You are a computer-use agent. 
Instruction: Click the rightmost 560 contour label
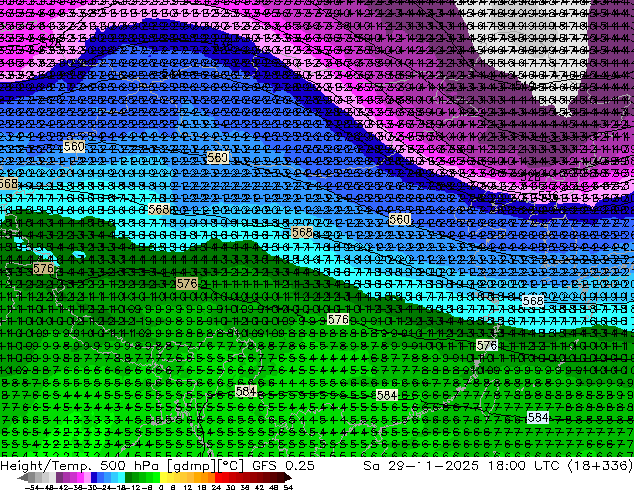click(399, 219)
